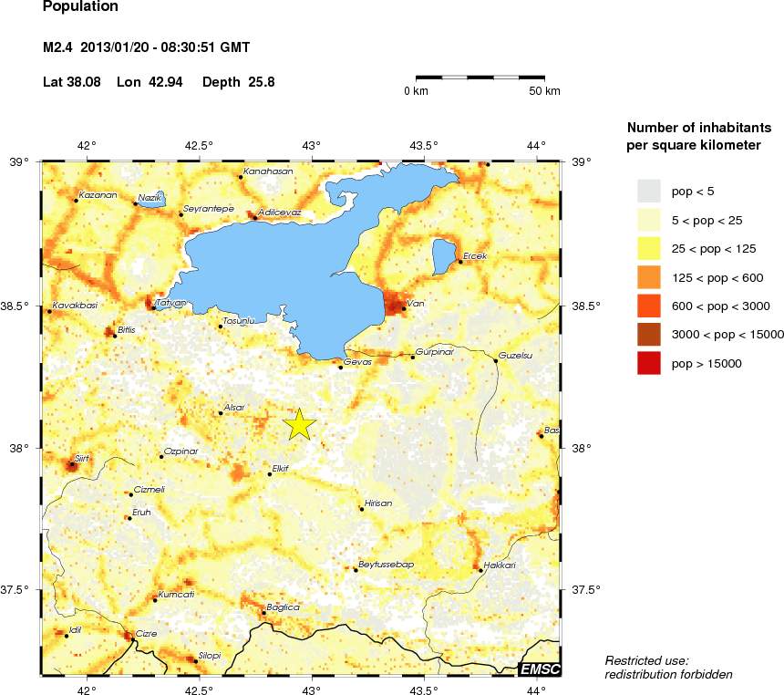Click the 'Restricted use' notice text
Viewport: 784px width, 695px height.
pos(647,660)
